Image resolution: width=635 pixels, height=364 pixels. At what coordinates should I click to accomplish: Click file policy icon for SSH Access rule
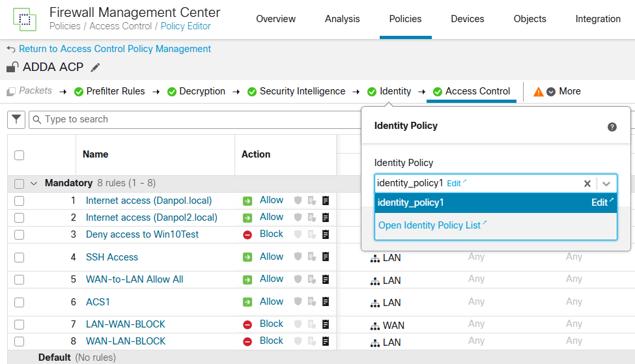point(312,257)
